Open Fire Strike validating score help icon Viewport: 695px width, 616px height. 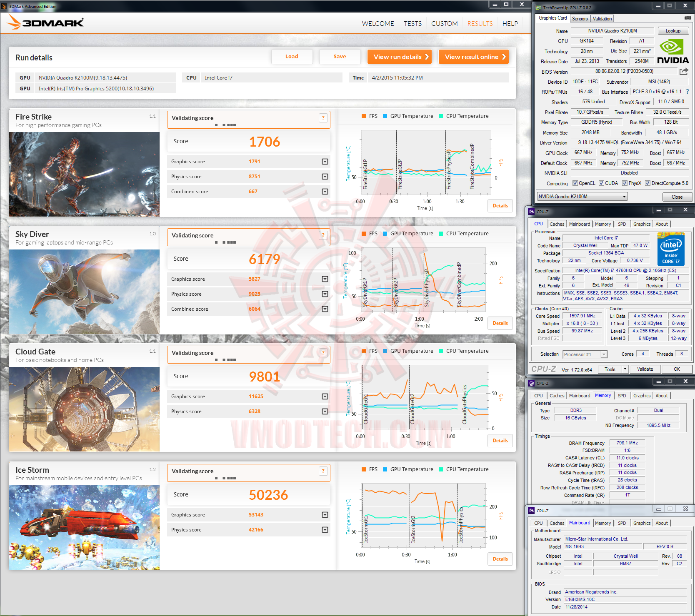pyautogui.click(x=323, y=118)
